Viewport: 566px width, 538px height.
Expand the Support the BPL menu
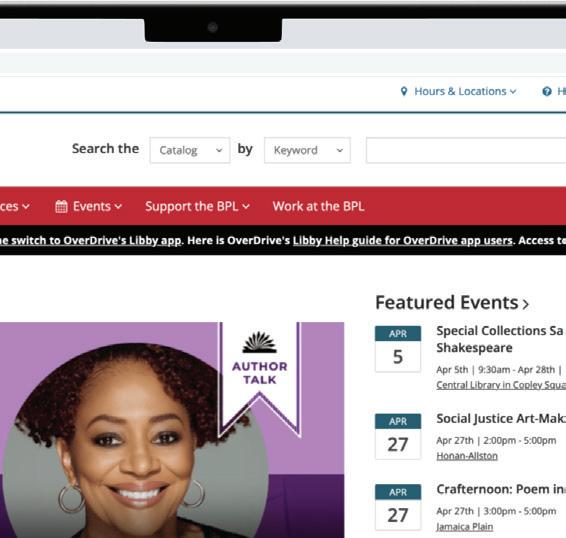[197, 207]
